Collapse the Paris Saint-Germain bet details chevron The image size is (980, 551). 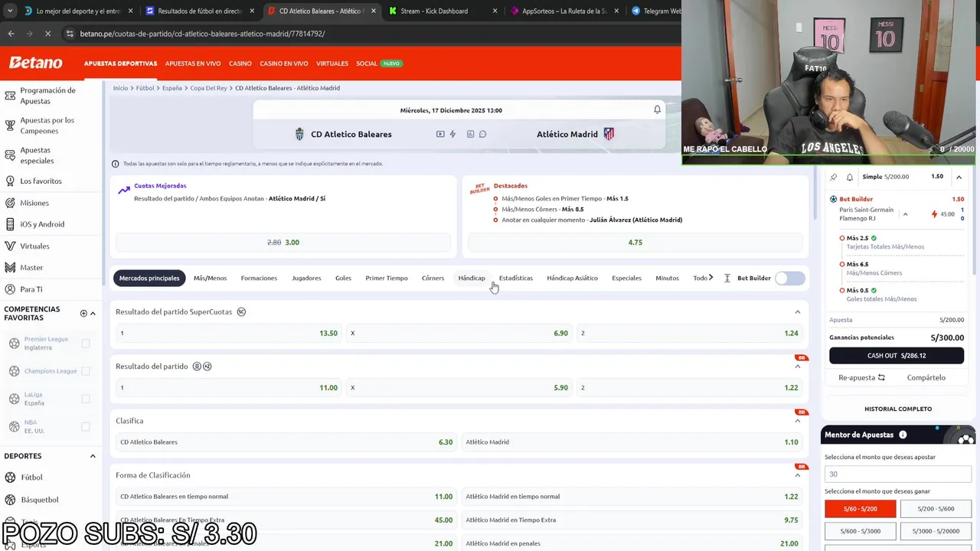pos(905,214)
